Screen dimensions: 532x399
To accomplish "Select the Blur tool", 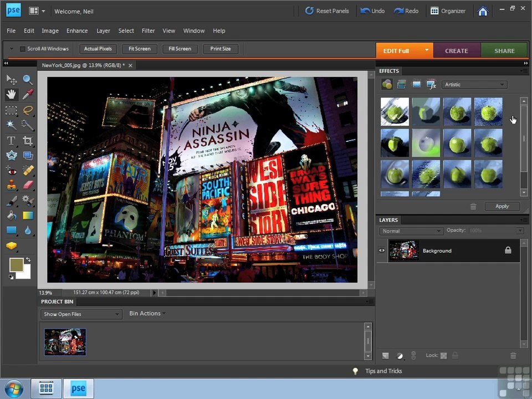I will click(28, 231).
